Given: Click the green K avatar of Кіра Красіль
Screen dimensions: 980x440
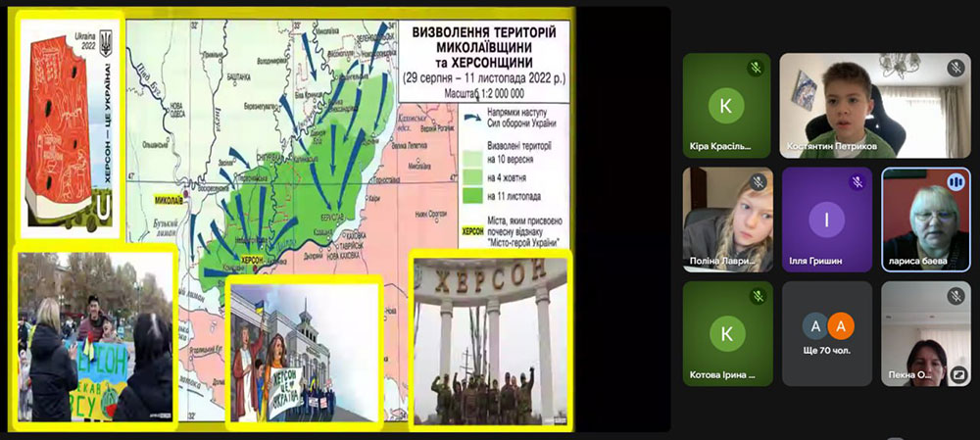Looking at the screenshot, I should click(725, 106).
